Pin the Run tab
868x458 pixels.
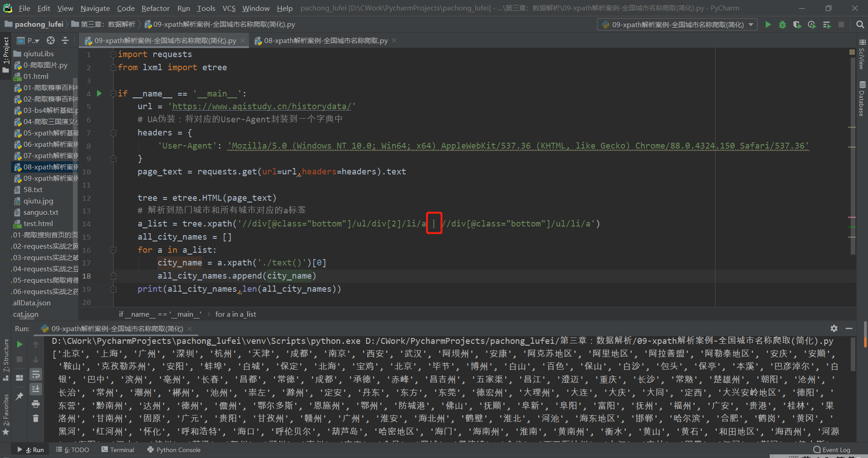pos(19,396)
